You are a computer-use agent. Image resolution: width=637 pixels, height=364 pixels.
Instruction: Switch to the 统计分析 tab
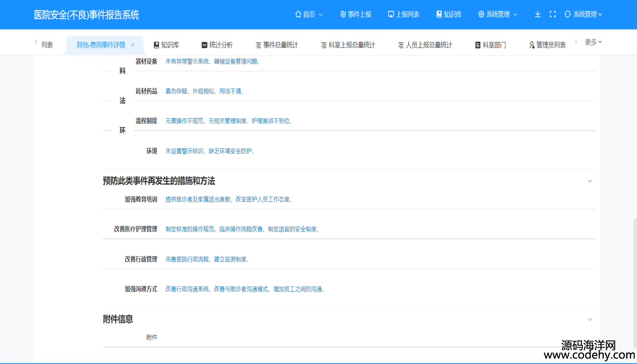[217, 45]
